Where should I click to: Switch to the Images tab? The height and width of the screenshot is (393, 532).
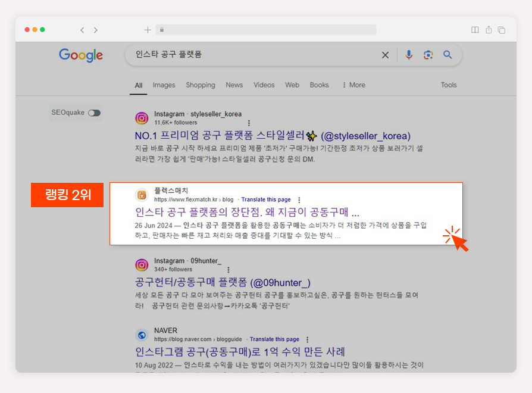coord(164,85)
